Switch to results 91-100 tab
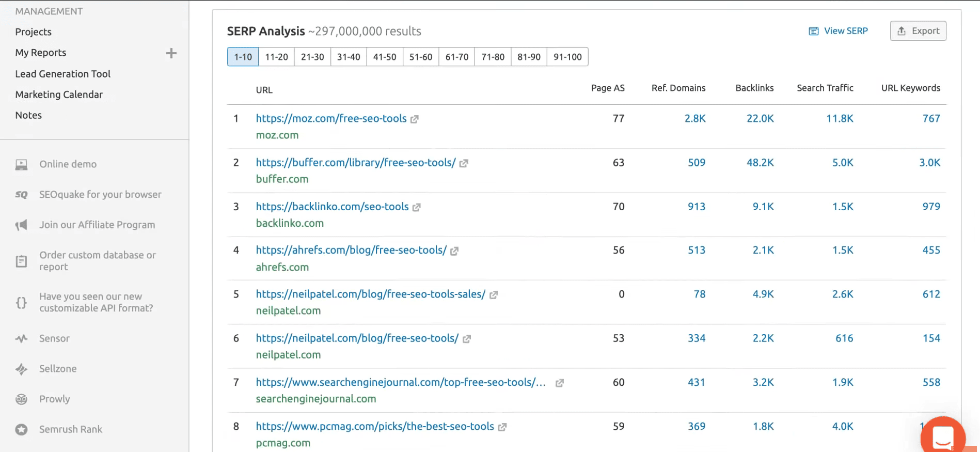This screenshot has width=980, height=452. pos(567,57)
